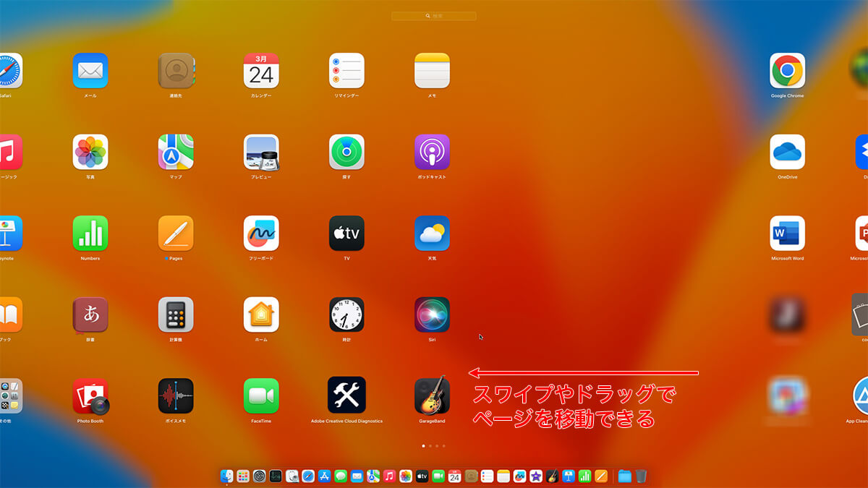This screenshot has width=868, height=488.
Task: Switch to second Launchpad page dot
Action: (430, 446)
